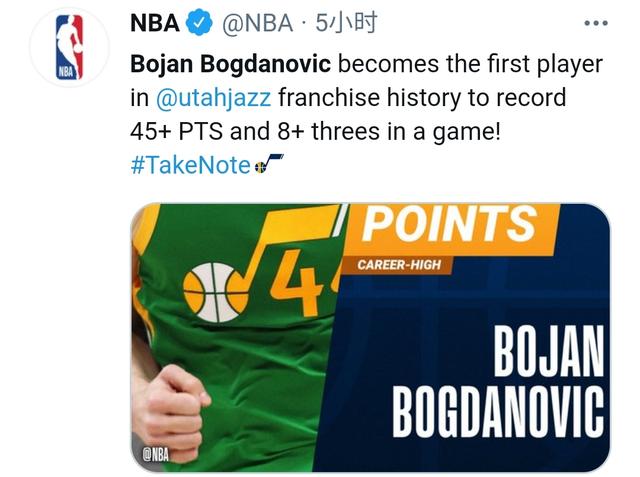
Task: Click the bold Bojan Bogdanovic tweet text
Action: click(x=230, y=64)
